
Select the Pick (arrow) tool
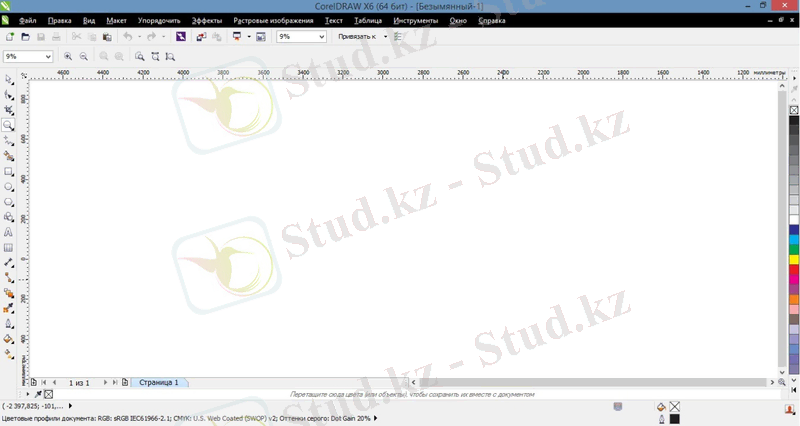click(8, 80)
